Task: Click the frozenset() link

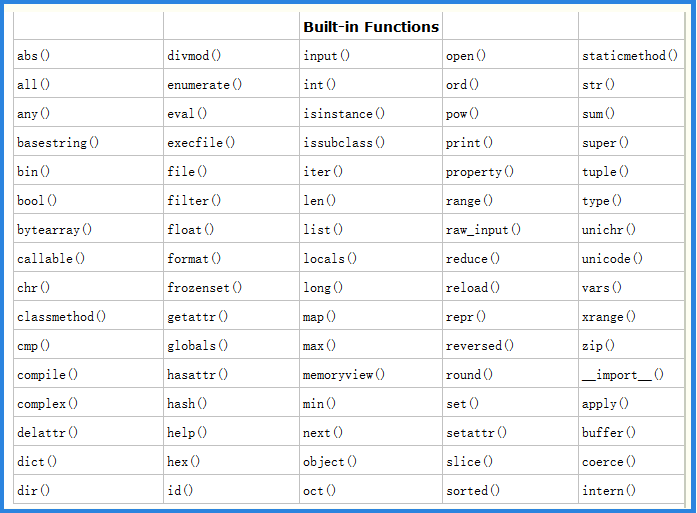Action: click(x=205, y=288)
